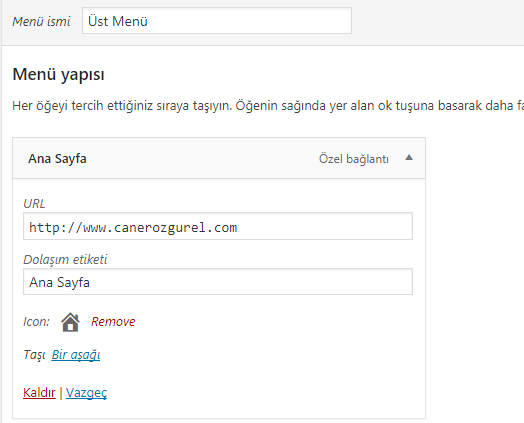This screenshot has width=524, height=423.
Task: Cancel changes via Vazgeç link
Action: coord(86,393)
